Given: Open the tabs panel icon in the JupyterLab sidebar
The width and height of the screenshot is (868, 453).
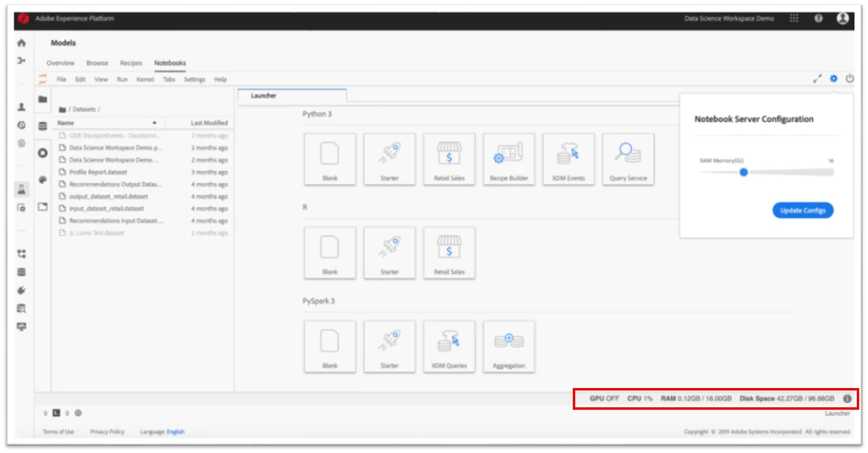Looking at the screenshot, I should click(43, 206).
